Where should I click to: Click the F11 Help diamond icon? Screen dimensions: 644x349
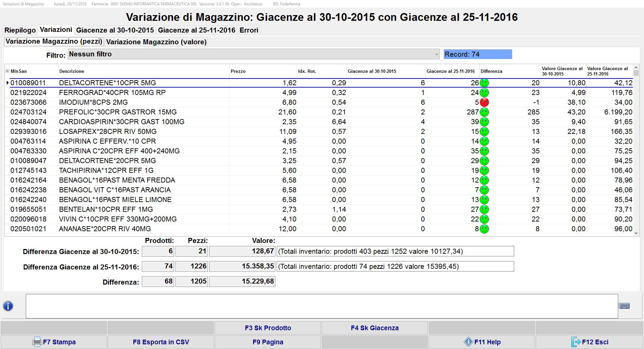pyautogui.click(x=468, y=342)
